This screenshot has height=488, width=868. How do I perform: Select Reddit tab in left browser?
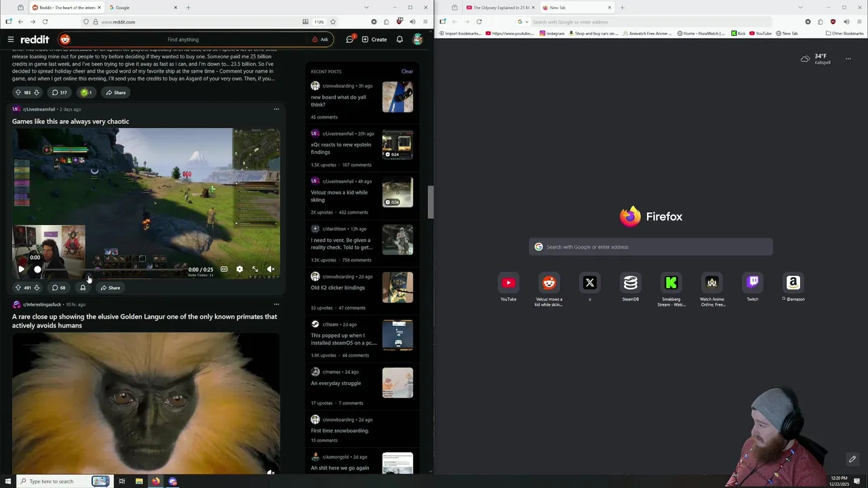point(66,7)
